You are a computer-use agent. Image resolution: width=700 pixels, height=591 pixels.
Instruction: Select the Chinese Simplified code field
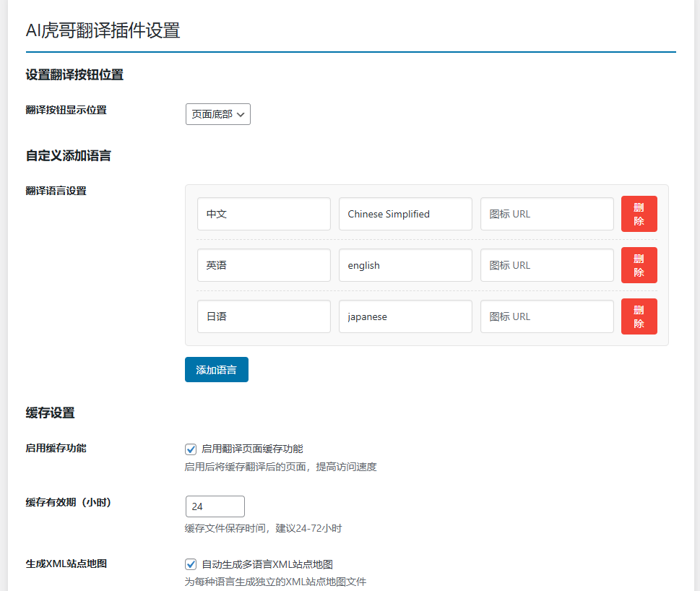[405, 214]
